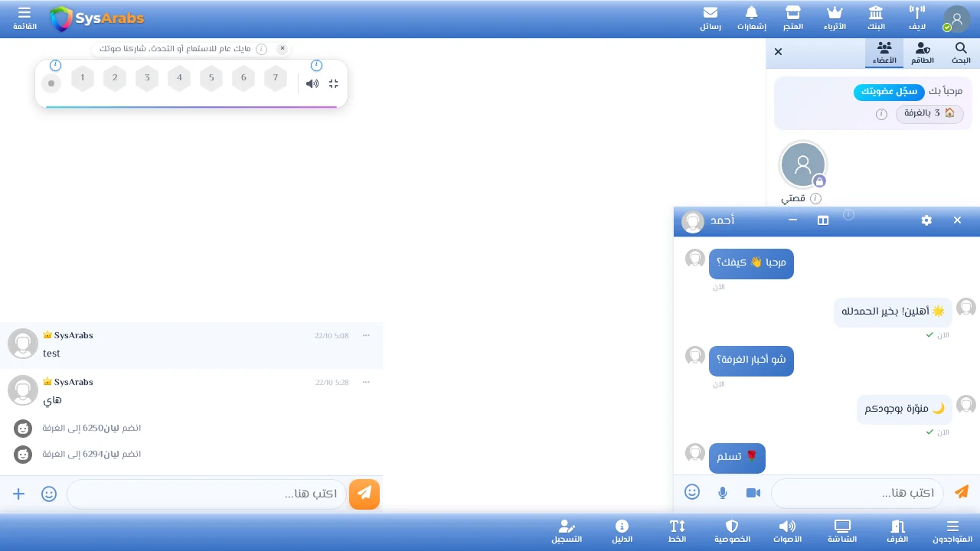Toggle the record dot in mic bar

[51, 83]
